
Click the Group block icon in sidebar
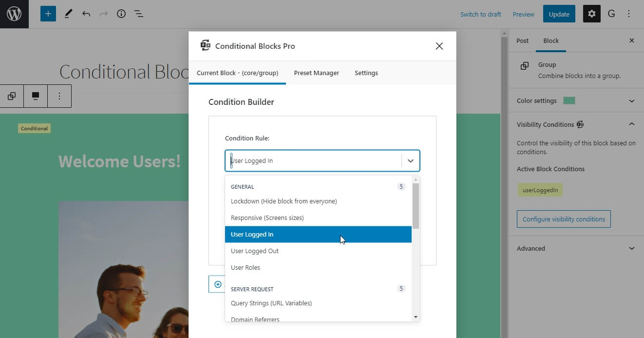pyautogui.click(x=525, y=66)
